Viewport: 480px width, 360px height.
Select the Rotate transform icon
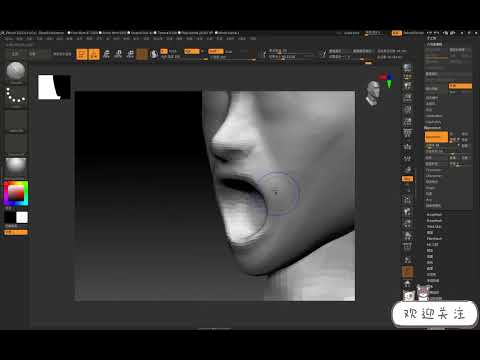(x=130, y=54)
